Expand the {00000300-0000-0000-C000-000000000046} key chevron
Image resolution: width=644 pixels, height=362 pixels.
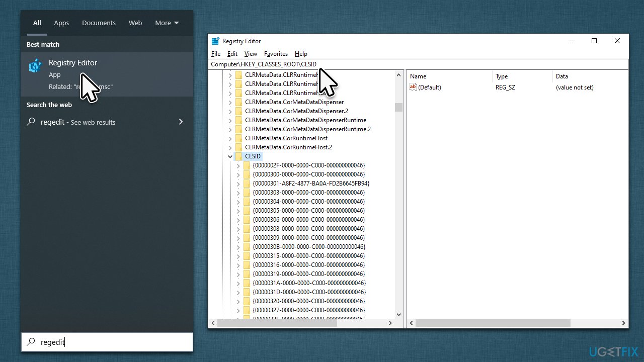tap(238, 174)
